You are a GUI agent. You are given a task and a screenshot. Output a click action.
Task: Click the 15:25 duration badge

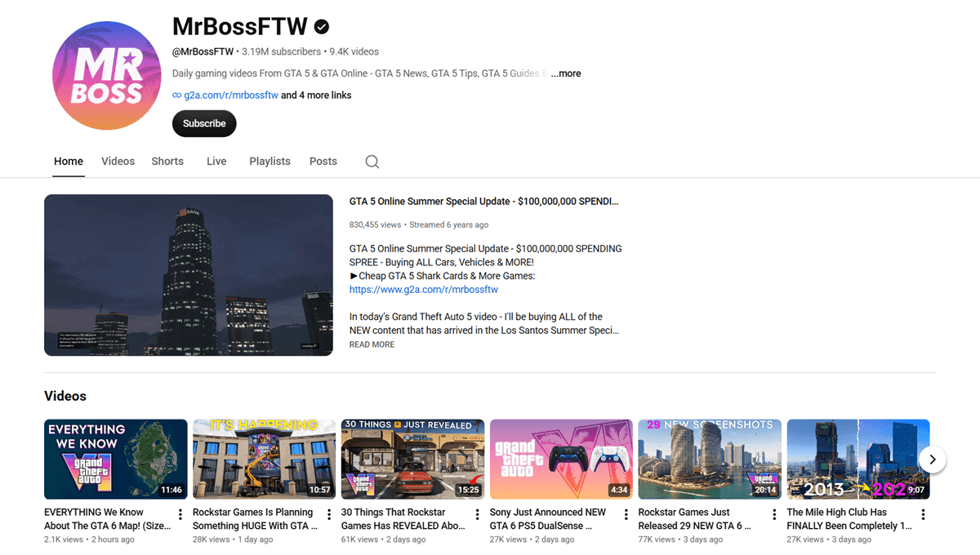(x=469, y=491)
